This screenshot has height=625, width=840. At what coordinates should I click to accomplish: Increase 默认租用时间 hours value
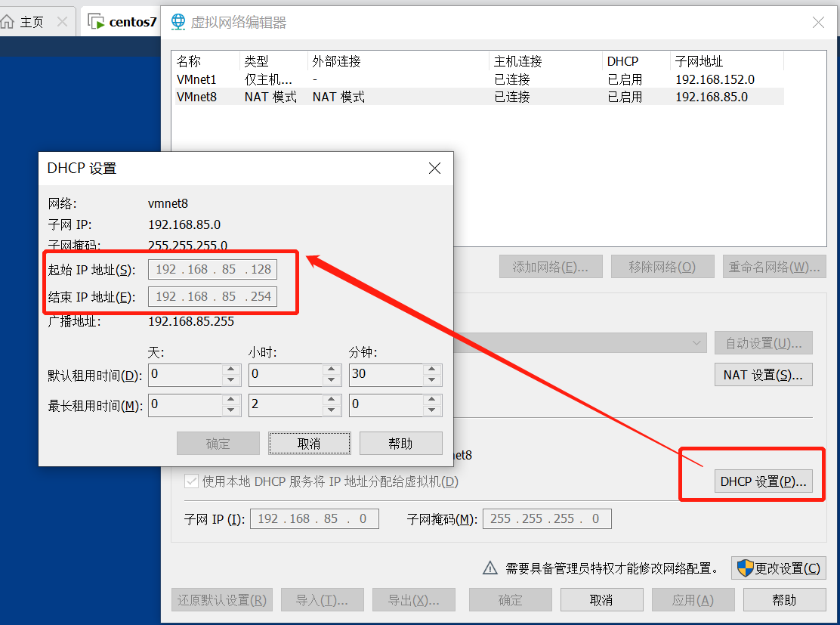click(332, 370)
